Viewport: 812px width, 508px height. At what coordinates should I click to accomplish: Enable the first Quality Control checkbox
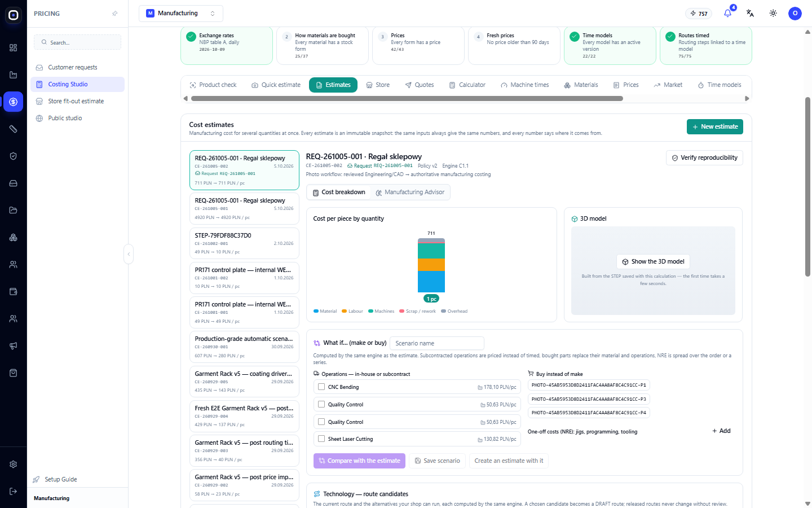[321, 404]
